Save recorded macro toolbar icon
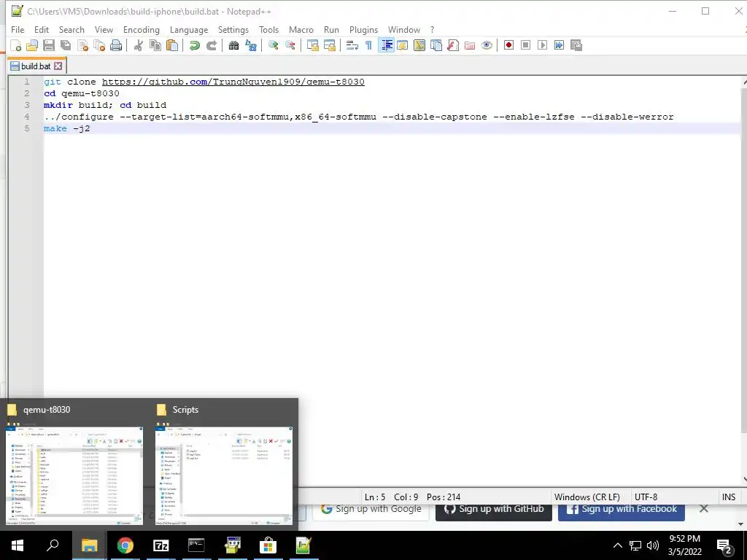The width and height of the screenshot is (747, 560). click(576, 45)
